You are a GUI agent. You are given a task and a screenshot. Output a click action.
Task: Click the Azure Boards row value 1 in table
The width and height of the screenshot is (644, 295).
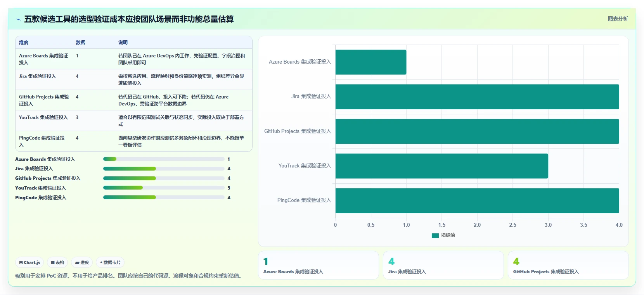pos(77,56)
